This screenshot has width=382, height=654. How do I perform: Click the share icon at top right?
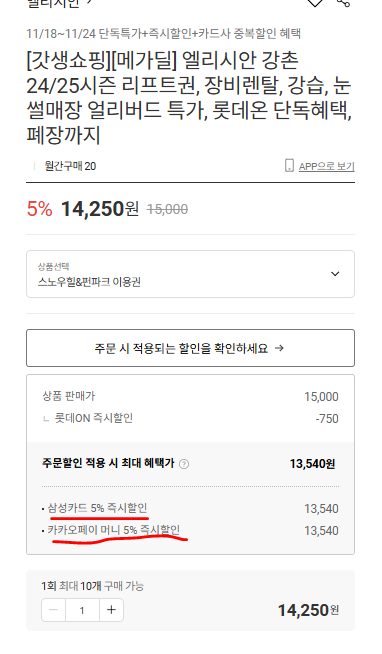point(343,3)
